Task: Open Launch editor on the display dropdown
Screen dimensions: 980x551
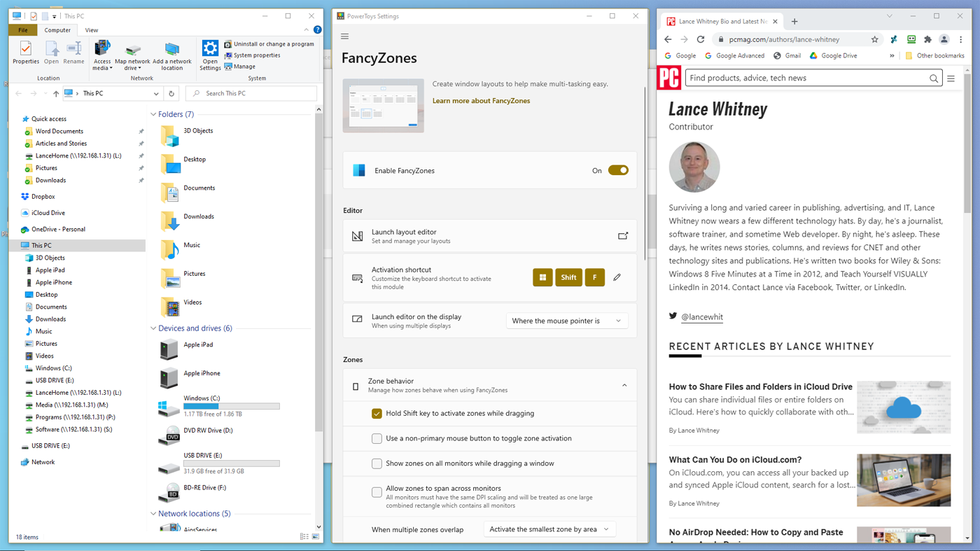Action: pyautogui.click(x=566, y=321)
